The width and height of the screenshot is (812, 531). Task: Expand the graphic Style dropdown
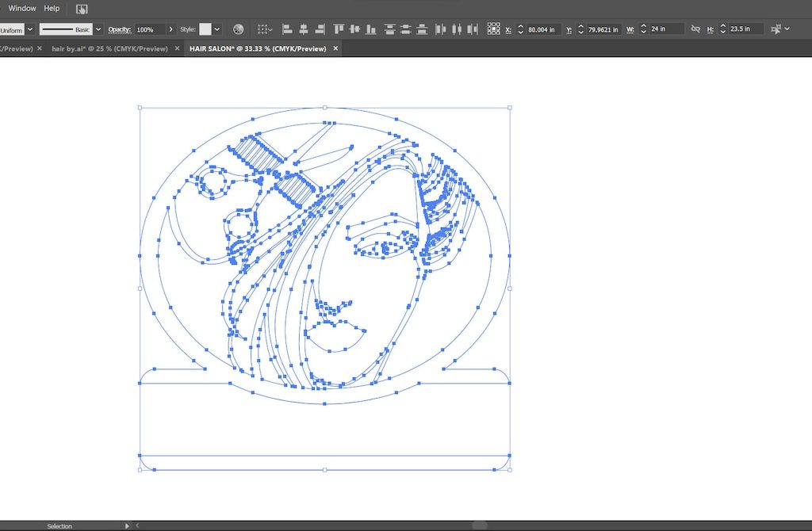coord(217,29)
